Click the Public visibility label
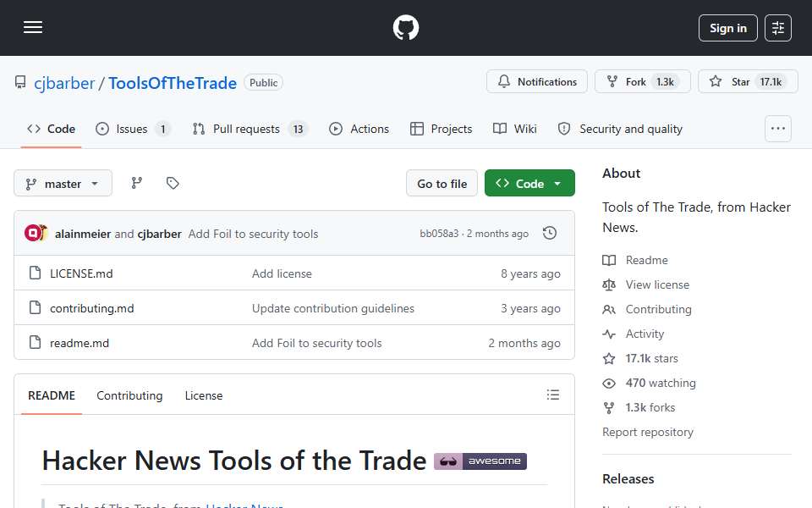Image resolution: width=812 pixels, height=508 pixels. 263,83
